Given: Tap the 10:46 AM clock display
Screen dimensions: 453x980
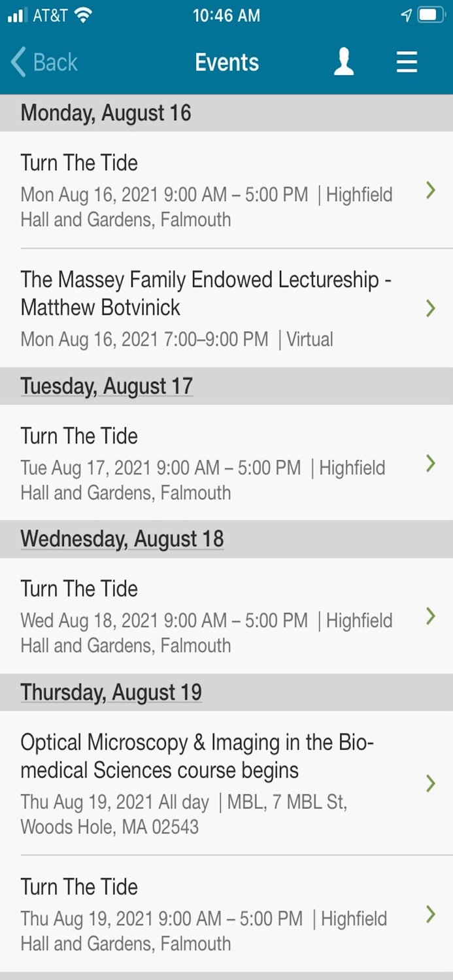Looking at the screenshot, I should (x=226, y=15).
